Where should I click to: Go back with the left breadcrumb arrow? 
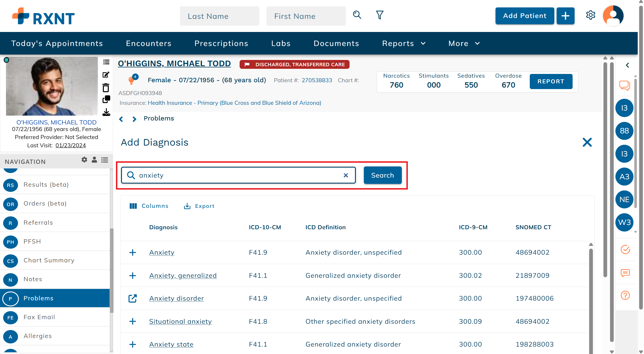121,119
